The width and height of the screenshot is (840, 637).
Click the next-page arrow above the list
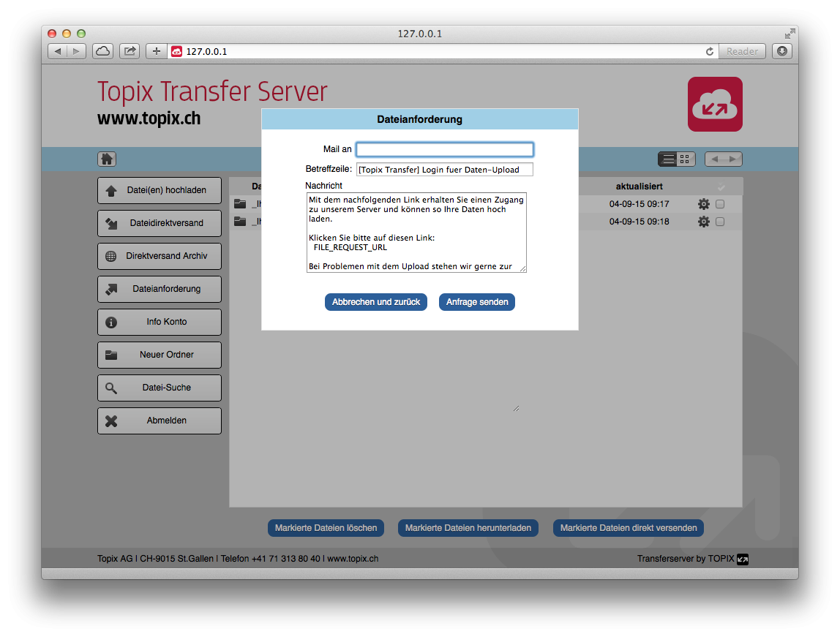click(733, 159)
